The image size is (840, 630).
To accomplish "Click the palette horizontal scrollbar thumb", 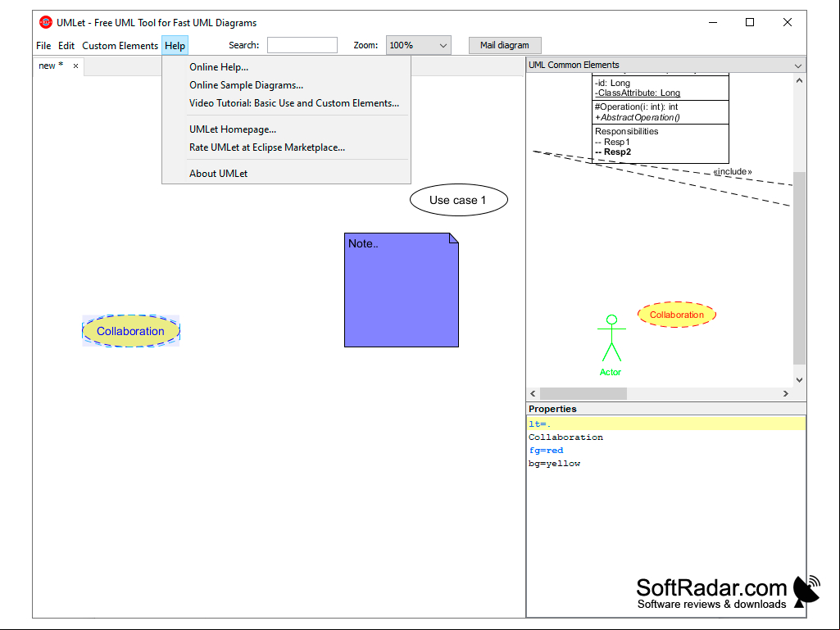I will (x=583, y=394).
